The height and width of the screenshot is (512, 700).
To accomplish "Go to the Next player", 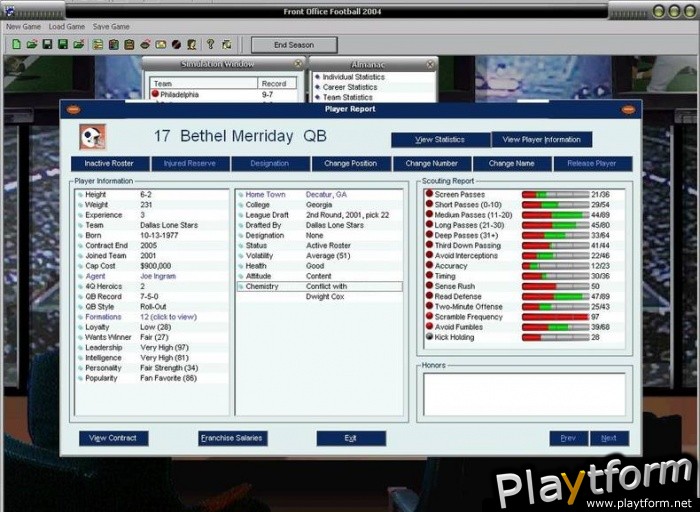I will (x=609, y=438).
